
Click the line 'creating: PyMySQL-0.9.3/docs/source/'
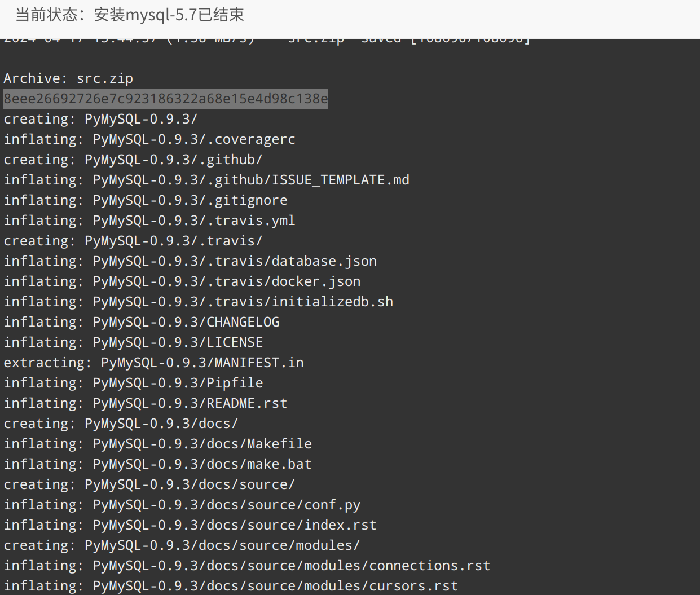pyautogui.click(x=149, y=484)
